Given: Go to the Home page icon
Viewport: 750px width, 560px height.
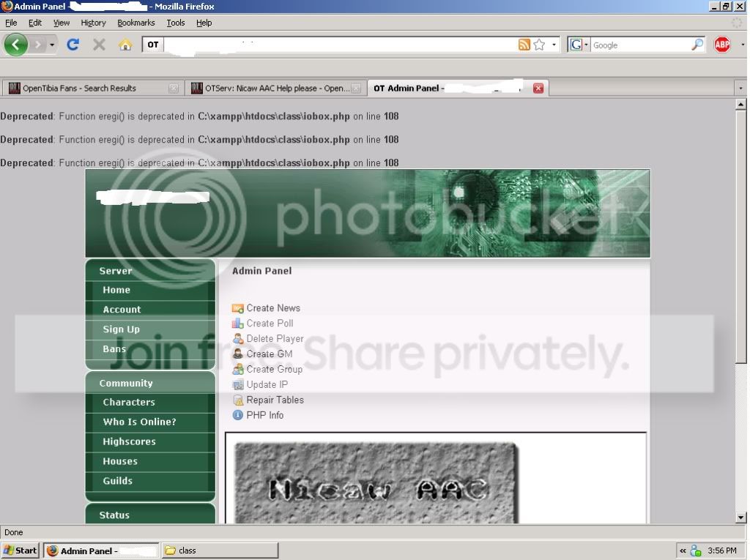Looking at the screenshot, I should coord(125,45).
